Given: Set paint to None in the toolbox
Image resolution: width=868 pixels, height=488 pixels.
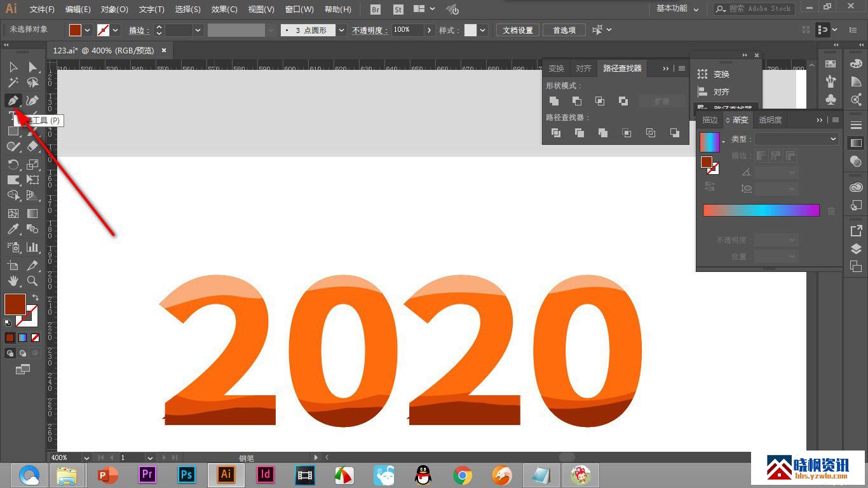Looking at the screenshot, I should [x=36, y=337].
